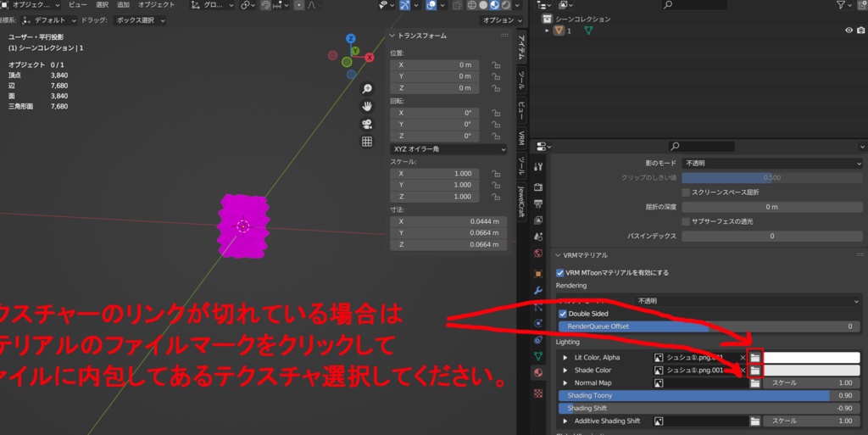Switch orthographic/perspective grid icon

(x=366, y=142)
